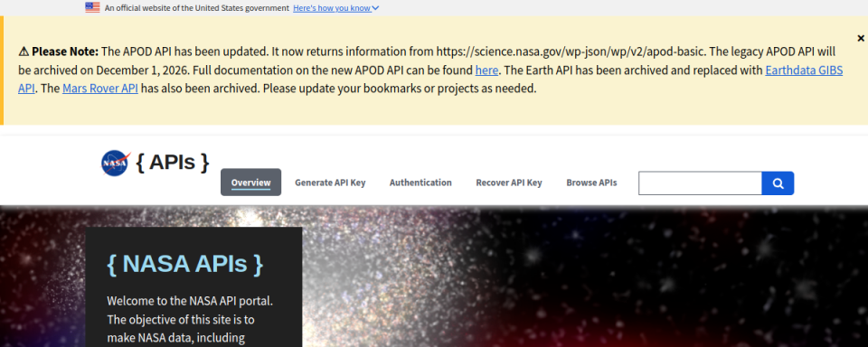This screenshot has width=868, height=347.
Task: Click "Welcome to the NASA API portal." text
Action: [x=190, y=302]
